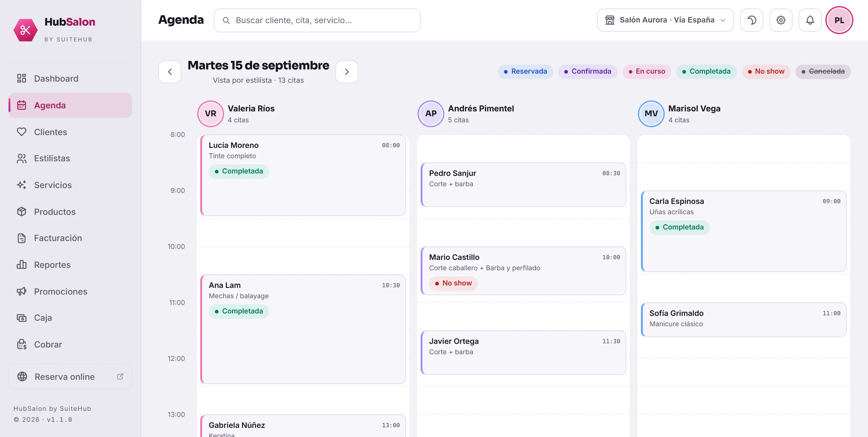Click Andrés Pimentel's AP avatar
The image size is (868, 437).
431,114
